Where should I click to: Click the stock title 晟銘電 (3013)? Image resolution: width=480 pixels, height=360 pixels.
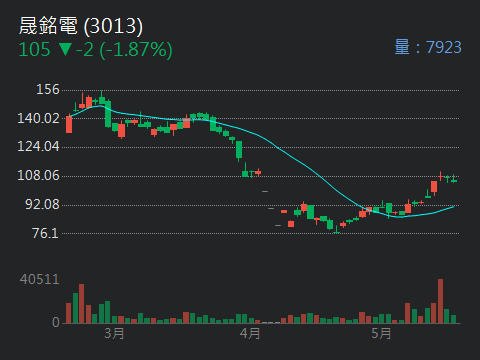81,26
